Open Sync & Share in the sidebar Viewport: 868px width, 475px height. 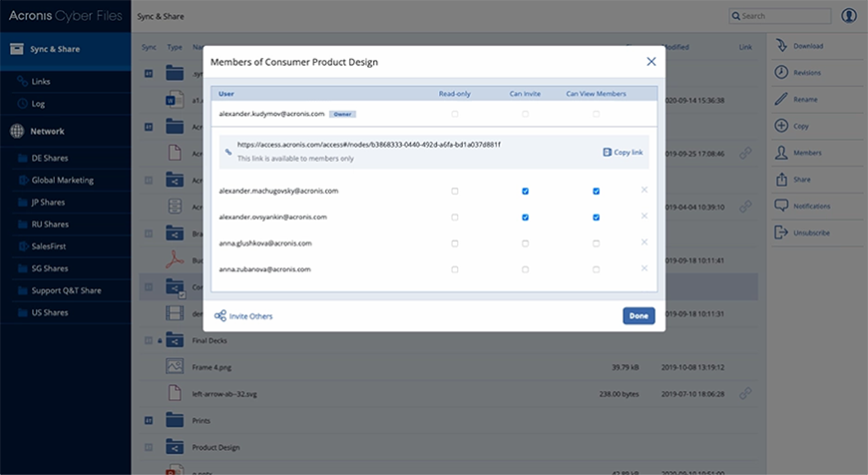tap(65, 49)
